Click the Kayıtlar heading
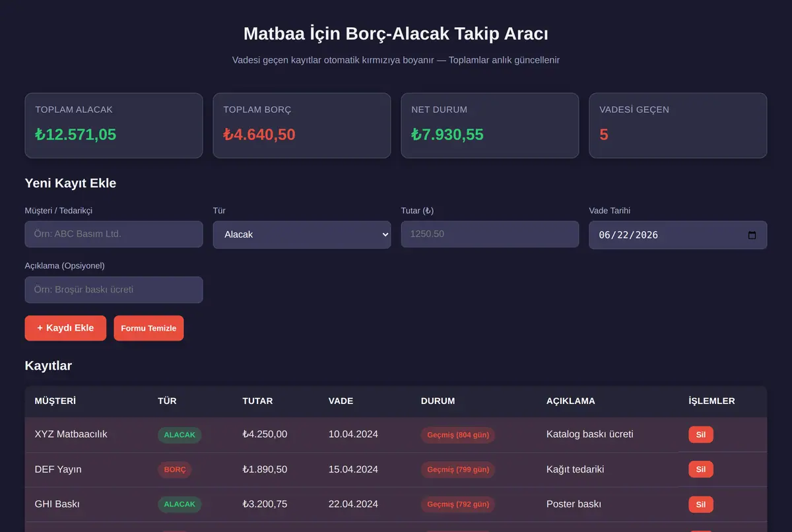This screenshot has height=532, width=792. coord(48,366)
